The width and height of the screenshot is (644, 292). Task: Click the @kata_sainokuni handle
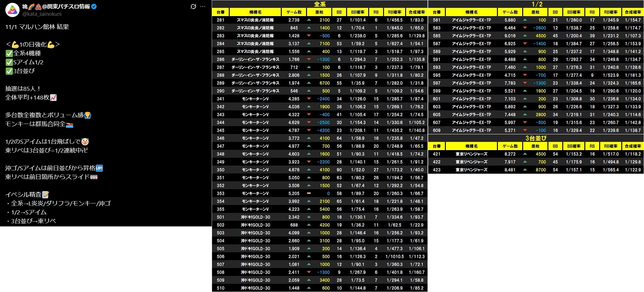pyautogui.click(x=42, y=14)
